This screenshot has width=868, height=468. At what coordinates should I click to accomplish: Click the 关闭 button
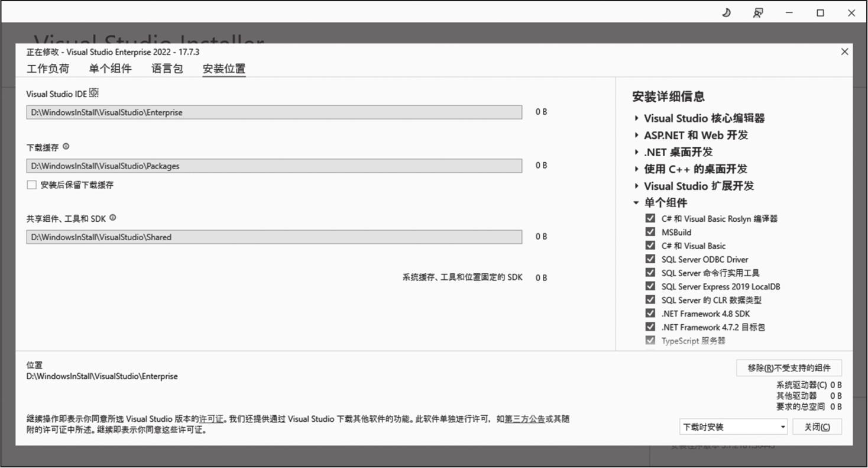(x=817, y=427)
